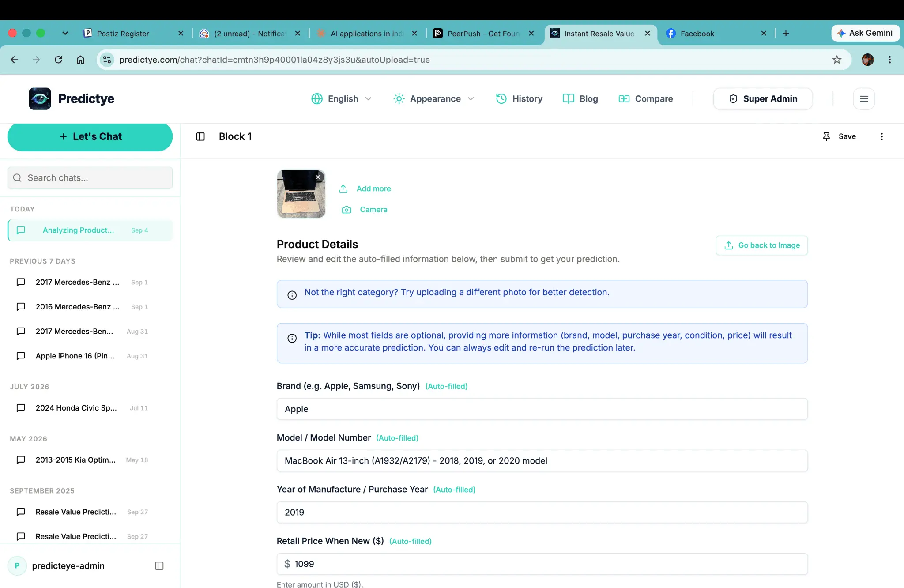
Task: Open the English language dropdown
Action: pos(342,98)
